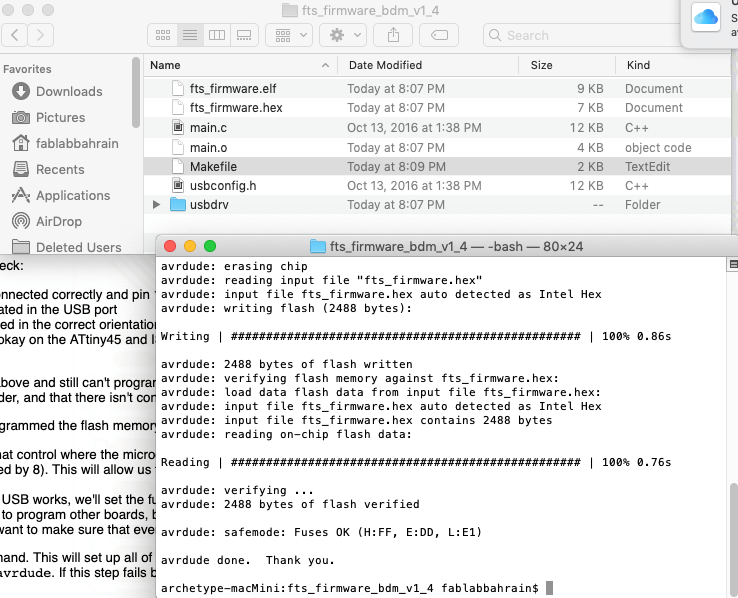The image size is (738, 598).
Task: Zoom the Terminal window with green button
Action: click(x=210, y=246)
